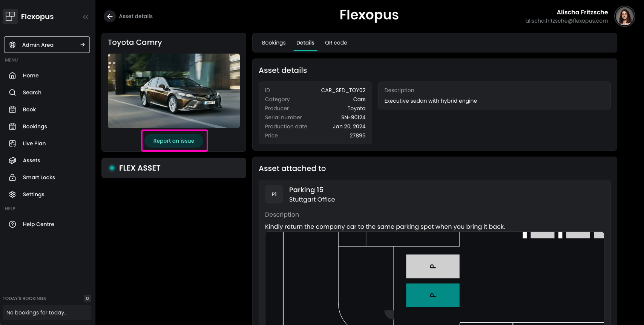Click the Assets cube icon
The height and width of the screenshot is (325, 644).
click(12, 160)
